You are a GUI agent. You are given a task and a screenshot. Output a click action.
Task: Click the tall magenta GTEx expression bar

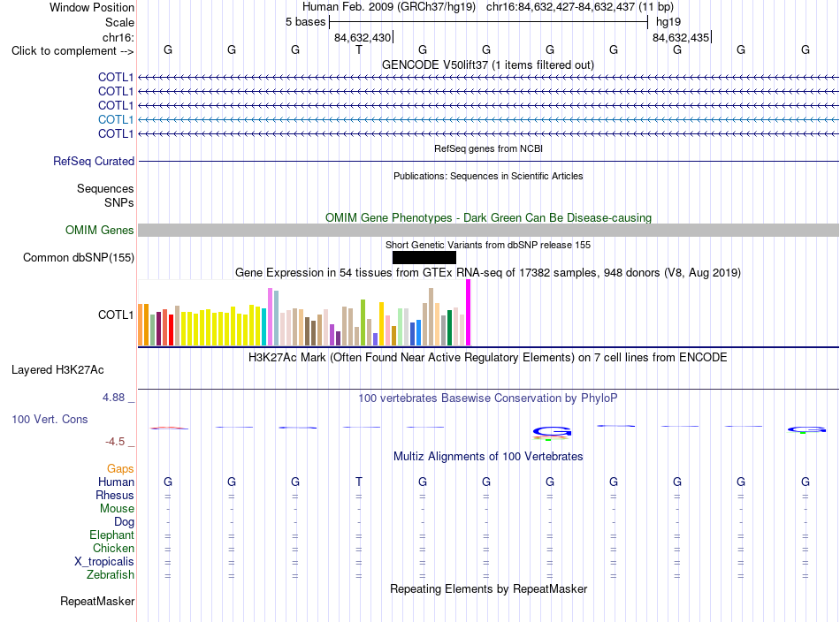(x=469, y=313)
